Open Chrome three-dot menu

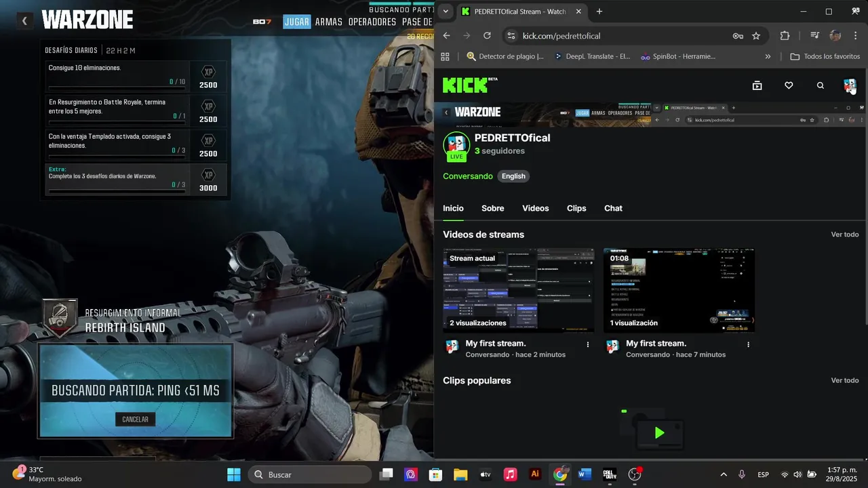856,36
